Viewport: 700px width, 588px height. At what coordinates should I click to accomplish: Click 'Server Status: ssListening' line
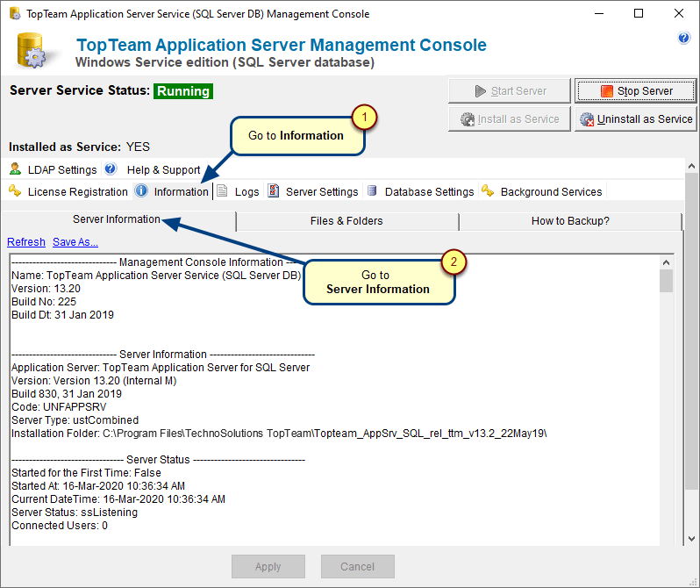(75, 512)
